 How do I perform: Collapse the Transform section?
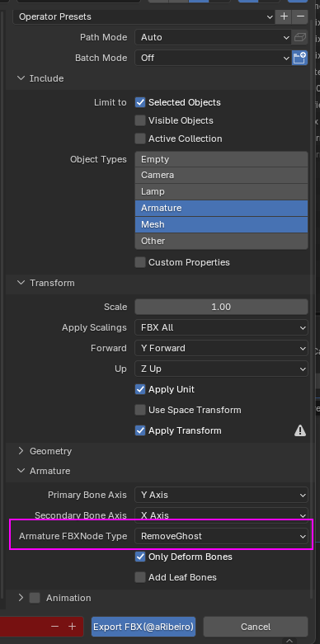21,283
